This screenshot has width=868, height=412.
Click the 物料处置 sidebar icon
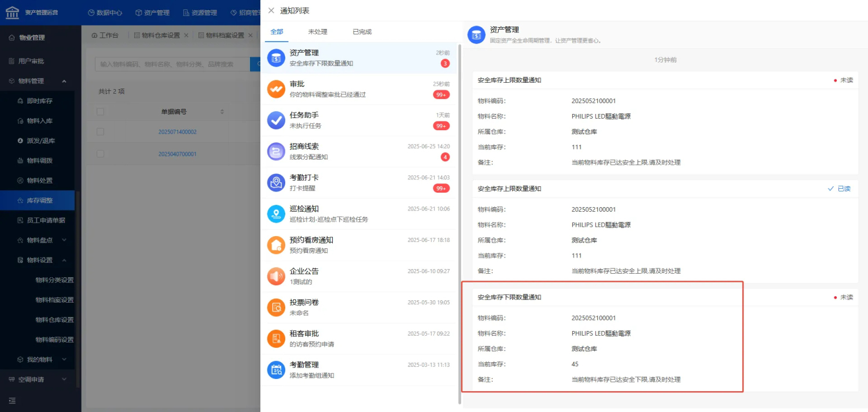(x=20, y=181)
